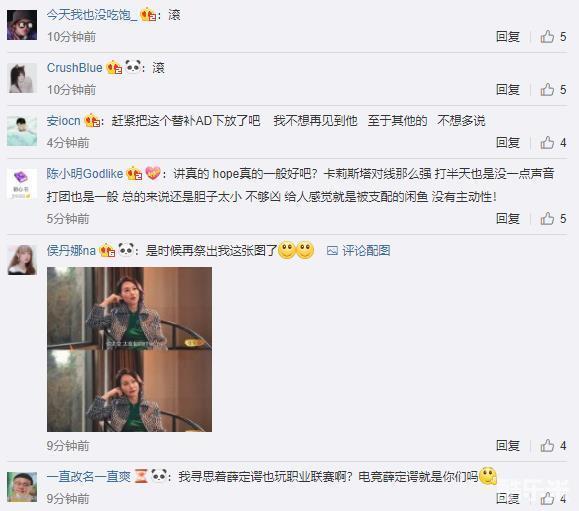Reply to 陈小明Godlike's comment

click(508, 219)
